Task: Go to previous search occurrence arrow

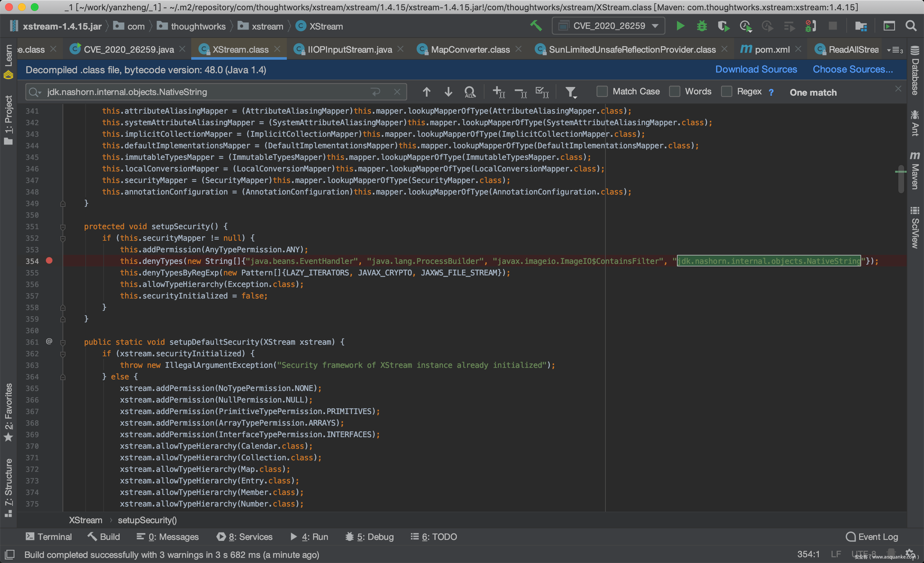Action: [x=426, y=92]
